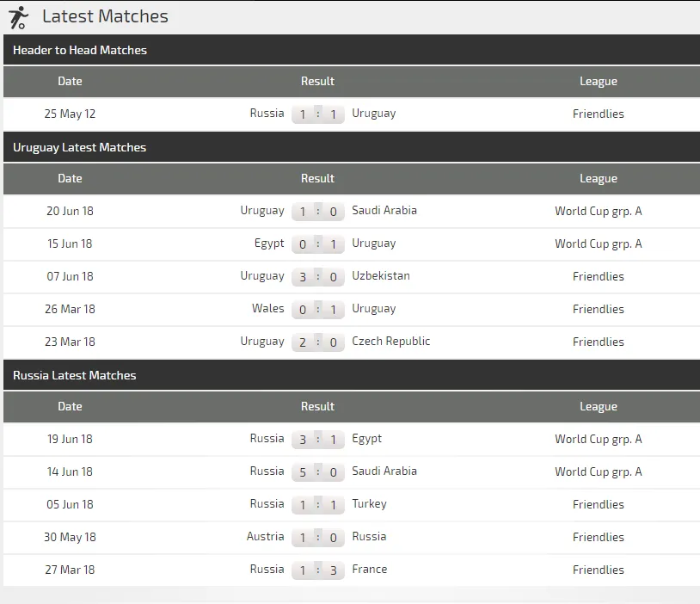
Task: Click League header under Russia Latest Matches
Action: click(598, 406)
